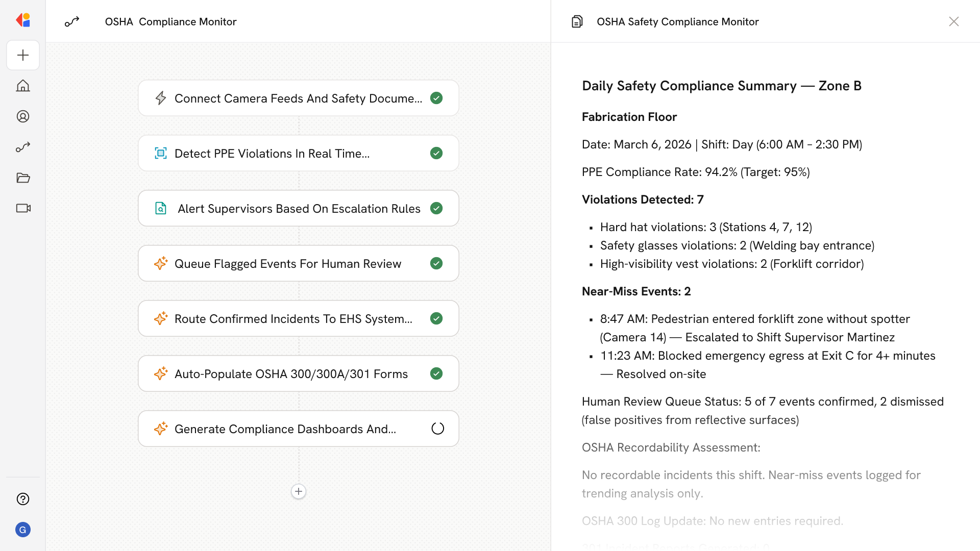Open Alert Supervisors Based On Escalation Rules step
980x551 pixels.
point(299,208)
